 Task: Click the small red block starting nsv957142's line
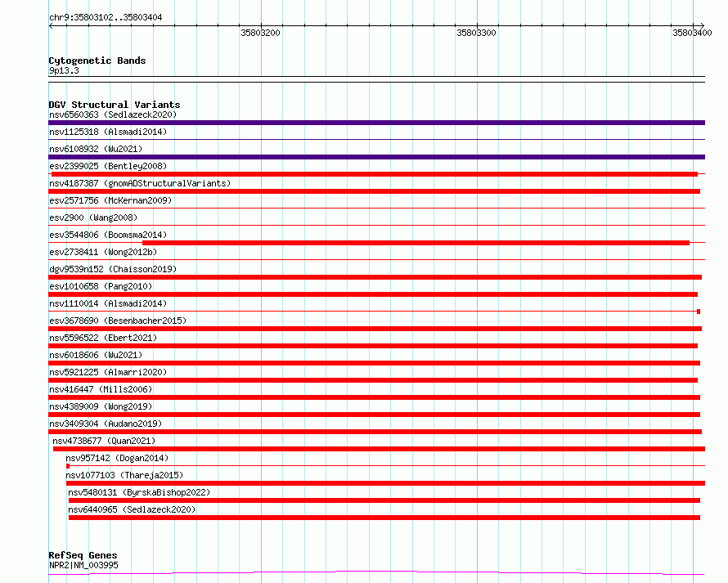[x=68, y=466]
